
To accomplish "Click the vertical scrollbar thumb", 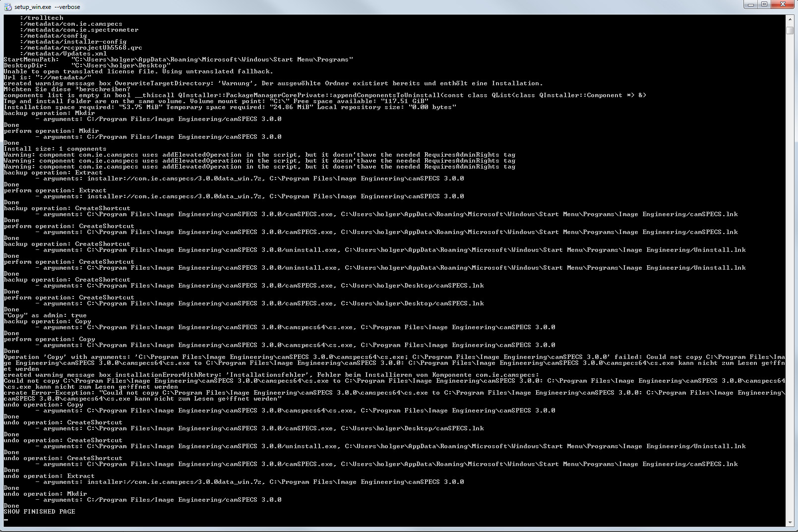I will pos(790,30).
